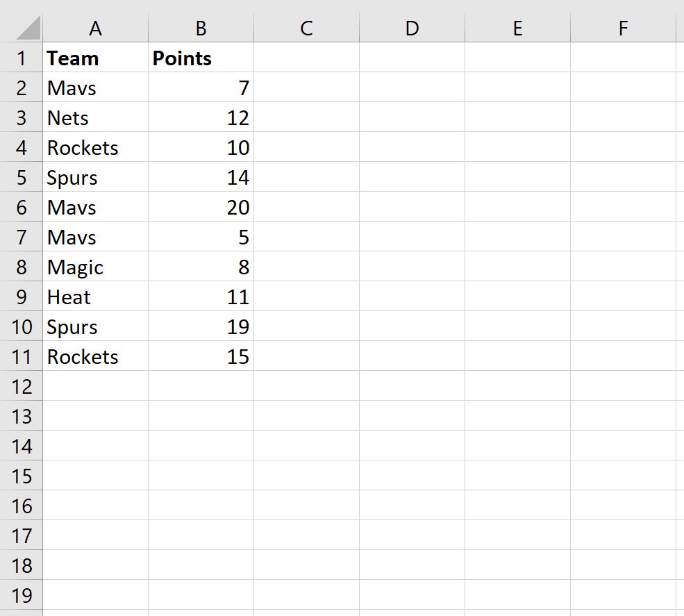Click the cell with value 19
The height and width of the screenshot is (616, 684).
(x=201, y=326)
